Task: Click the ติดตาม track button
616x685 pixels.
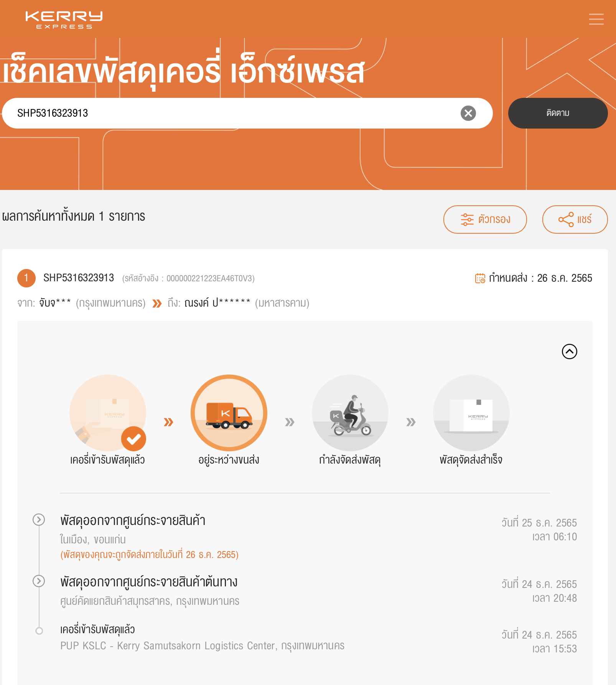Action: click(x=558, y=113)
